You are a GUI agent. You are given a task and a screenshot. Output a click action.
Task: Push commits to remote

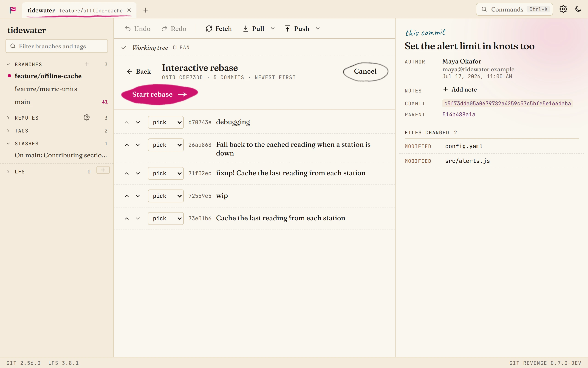(297, 29)
